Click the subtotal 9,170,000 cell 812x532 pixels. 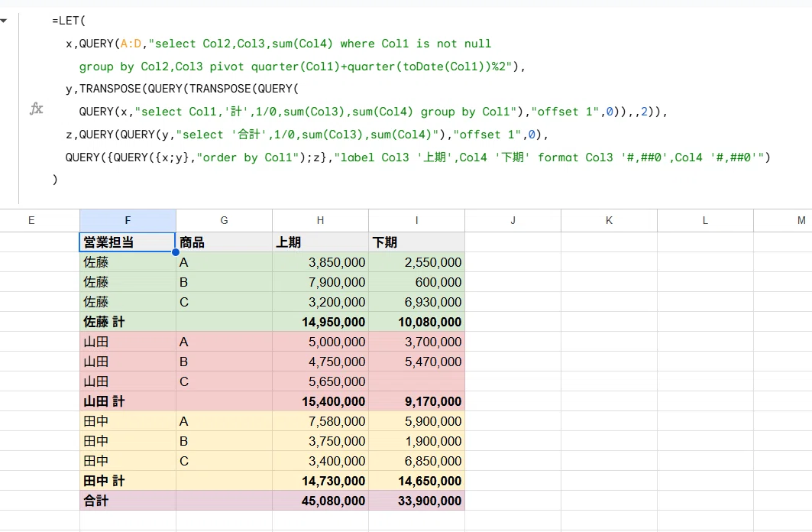point(417,401)
